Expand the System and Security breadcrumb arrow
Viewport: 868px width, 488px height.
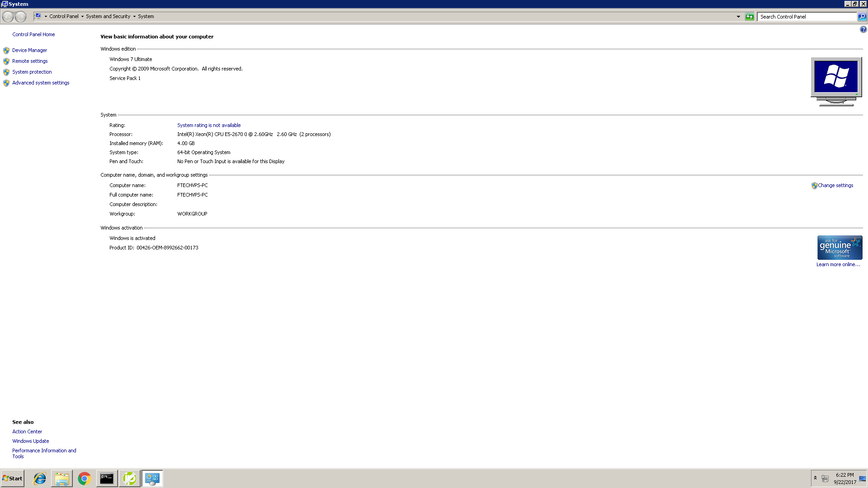[134, 17]
